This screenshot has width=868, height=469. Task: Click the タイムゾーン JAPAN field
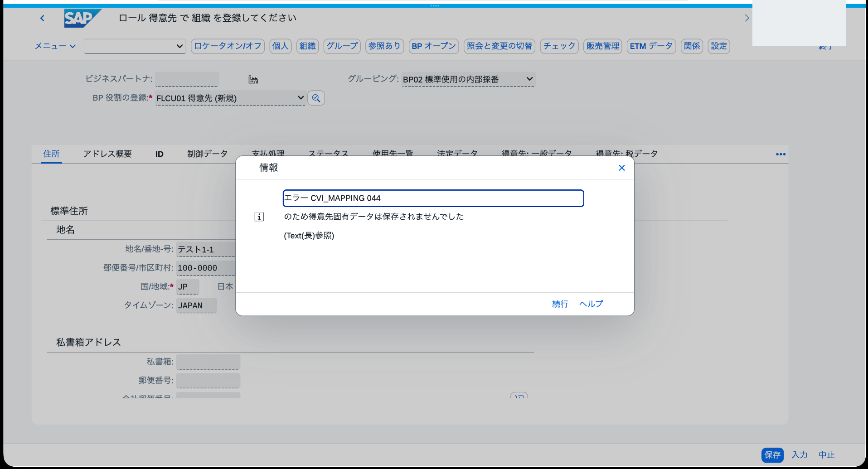(196, 305)
